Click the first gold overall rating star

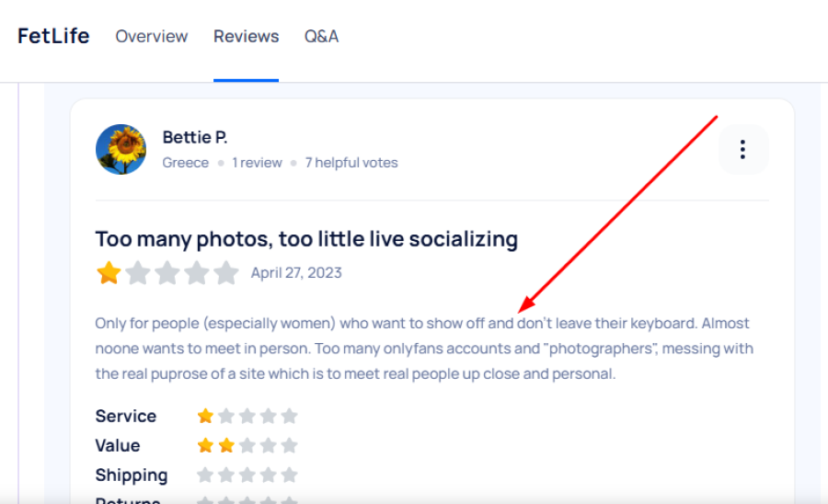109,273
